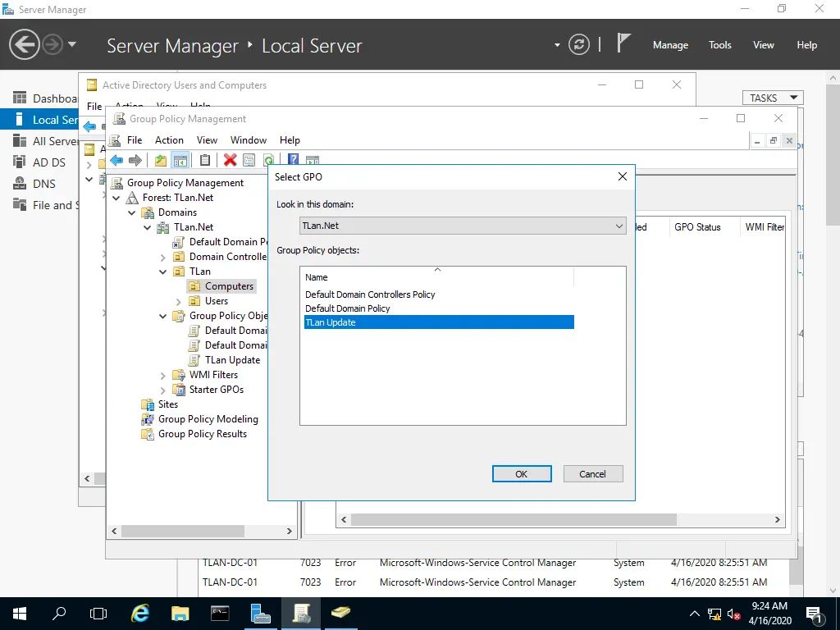Click the blue question mark help icon
Screen dimensions: 840x630
[293, 160]
